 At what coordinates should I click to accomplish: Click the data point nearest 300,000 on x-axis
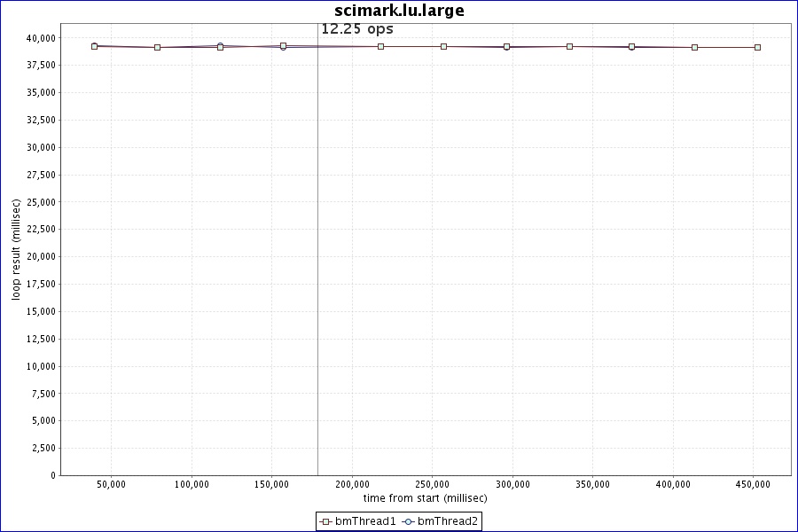pos(506,46)
